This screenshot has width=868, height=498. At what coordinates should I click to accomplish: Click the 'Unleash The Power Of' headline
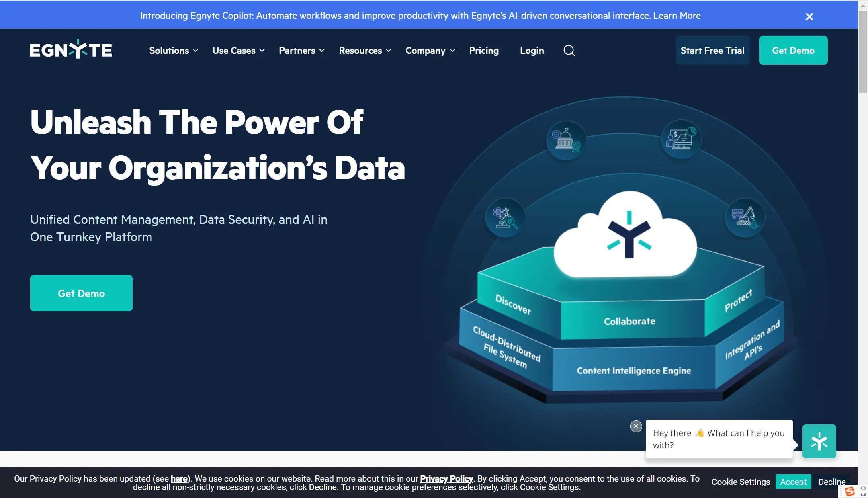pos(197,122)
